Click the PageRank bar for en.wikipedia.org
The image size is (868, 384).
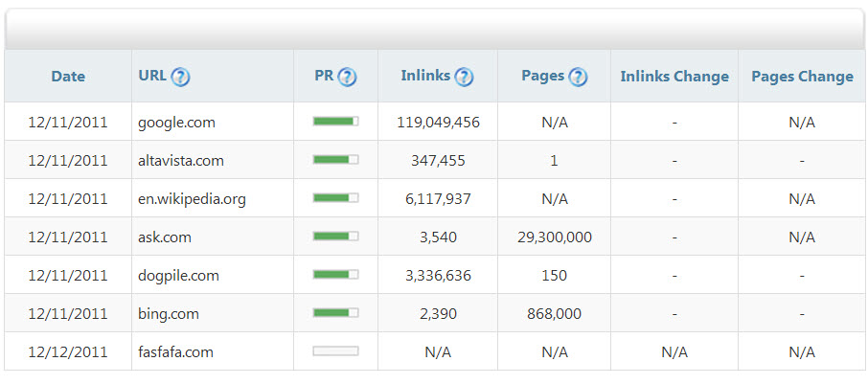(x=335, y=197)
